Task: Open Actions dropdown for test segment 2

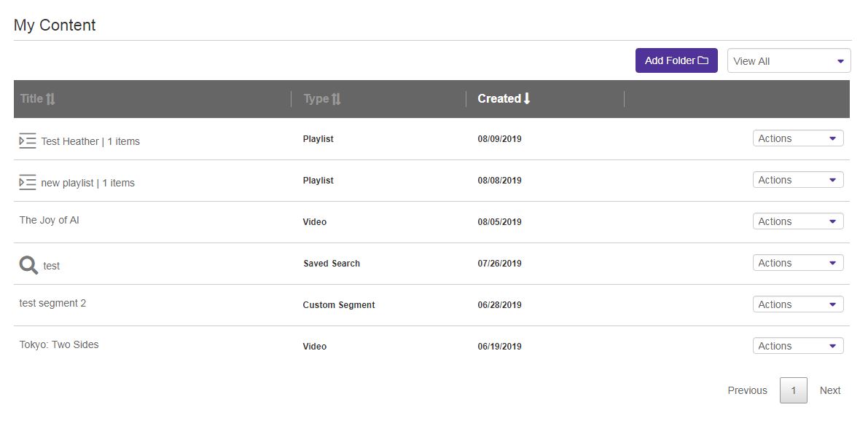Action: pos(797,304)
